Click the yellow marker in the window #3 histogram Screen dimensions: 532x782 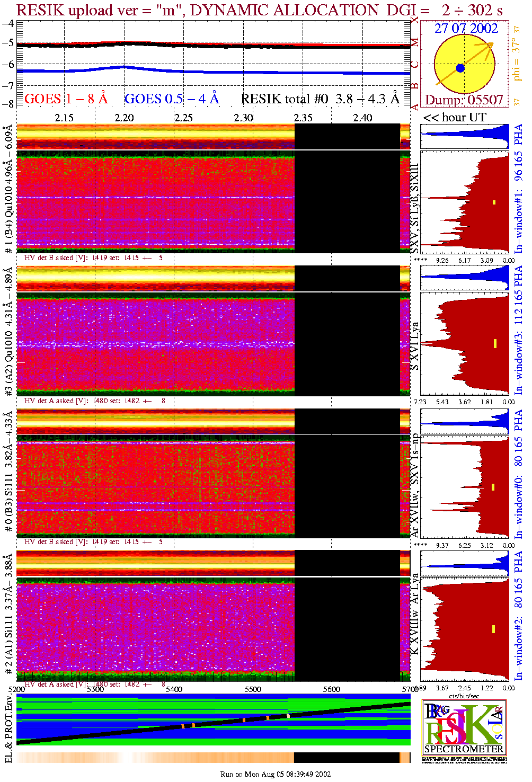coord(494,343)
